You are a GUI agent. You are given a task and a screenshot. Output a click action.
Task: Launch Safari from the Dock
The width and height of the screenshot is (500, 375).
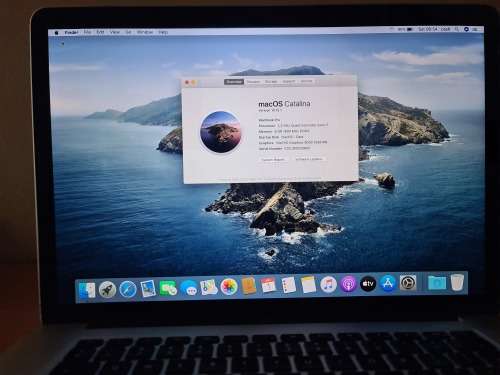click(x=128, y=289)
